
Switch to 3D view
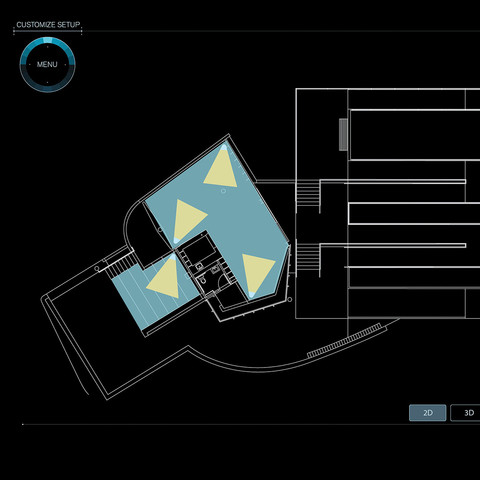pos(466,413)
